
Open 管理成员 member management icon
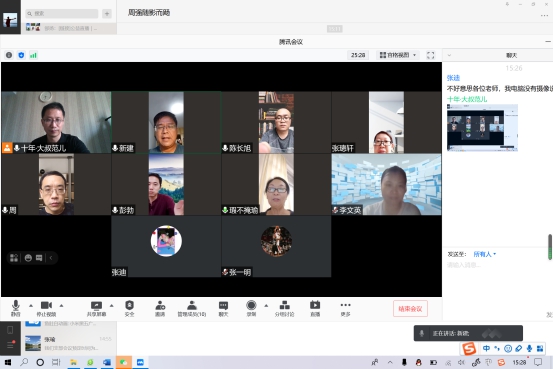[192, 308]
